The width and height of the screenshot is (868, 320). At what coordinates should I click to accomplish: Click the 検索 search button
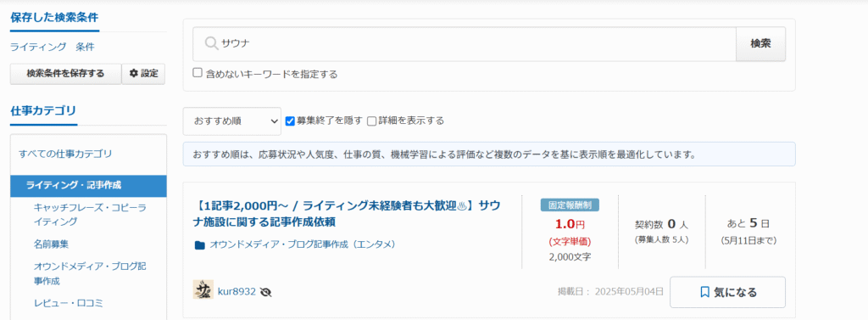point(760,44)
